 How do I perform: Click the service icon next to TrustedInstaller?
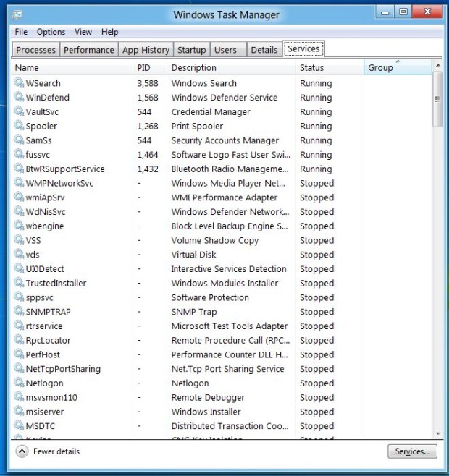pos(19,282)
